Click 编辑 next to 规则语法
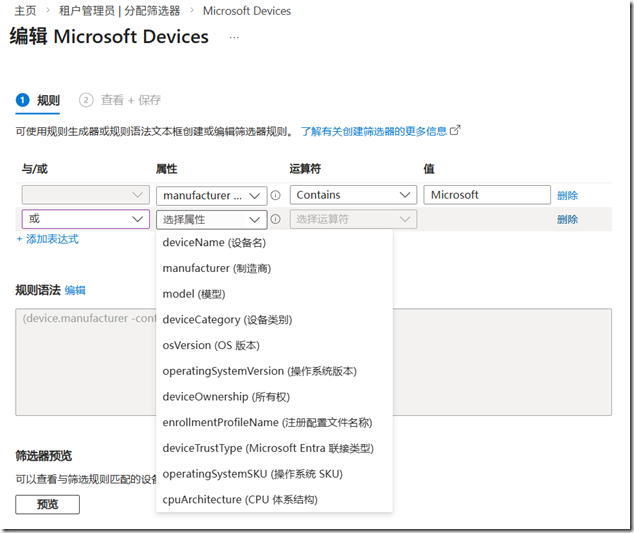Screen dimensions: 634x533 coord(75,290)
